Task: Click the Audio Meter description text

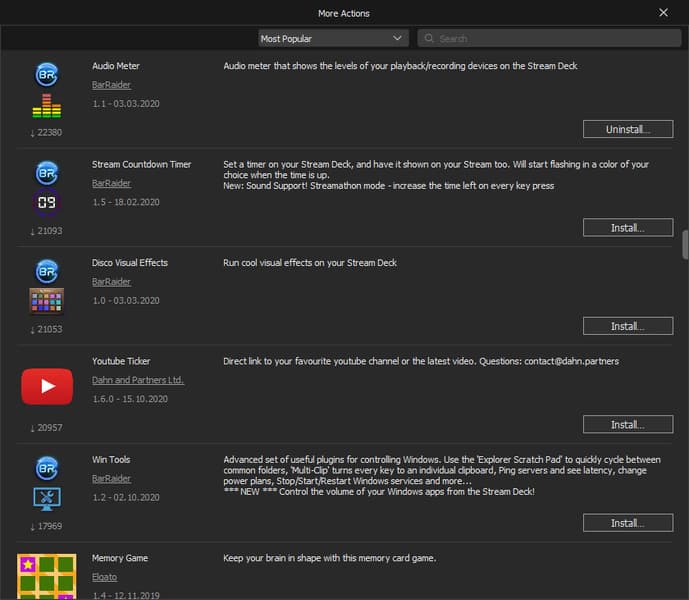Action: pos(400,66)
